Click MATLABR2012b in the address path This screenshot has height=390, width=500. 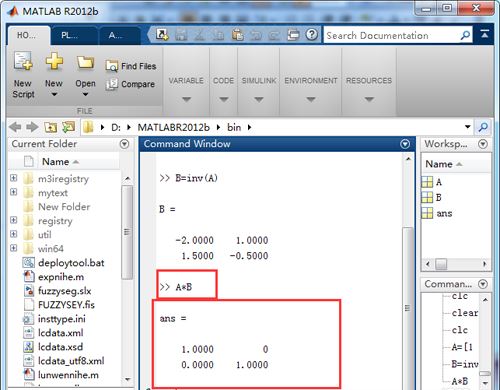pos(173,127)
